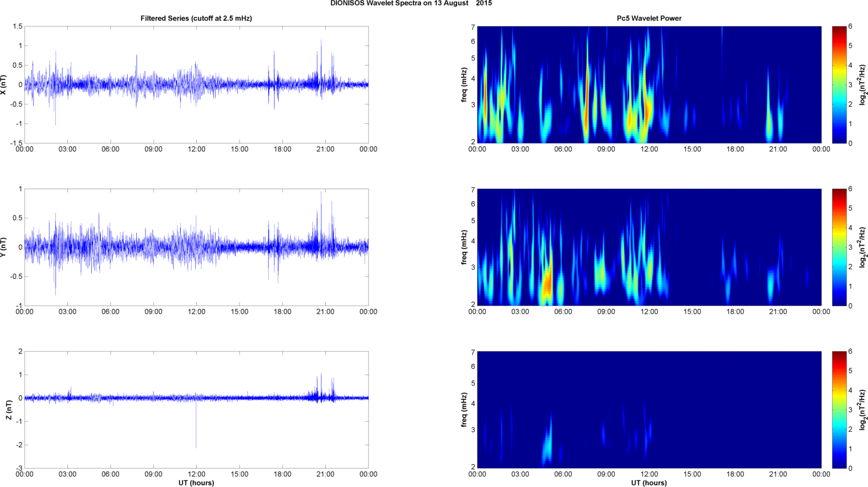
Task: Click "UT (hours)" label under the Z filtered series
Action: pyautogui.click(x=196, y=483)
